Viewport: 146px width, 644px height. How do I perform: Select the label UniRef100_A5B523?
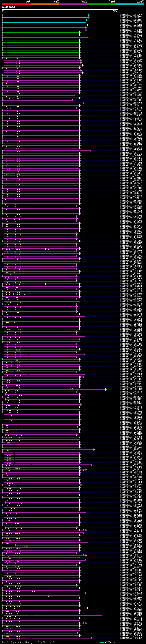131,593
